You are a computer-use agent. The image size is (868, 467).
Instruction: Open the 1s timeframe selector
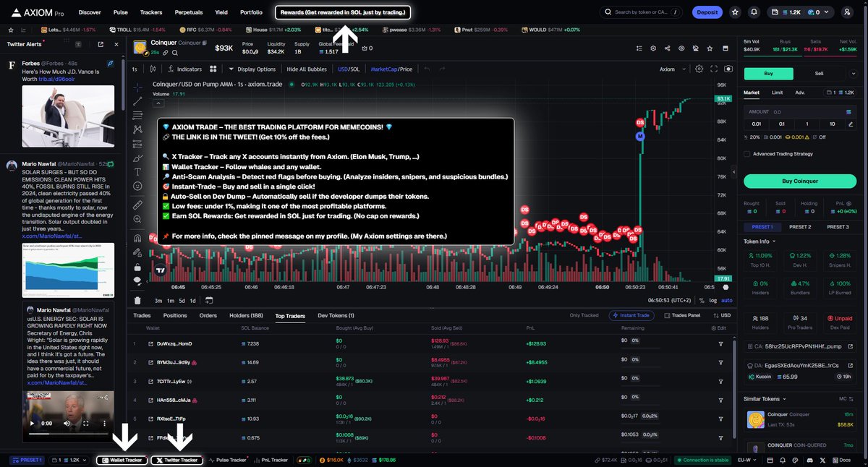[x=135, y=69]
